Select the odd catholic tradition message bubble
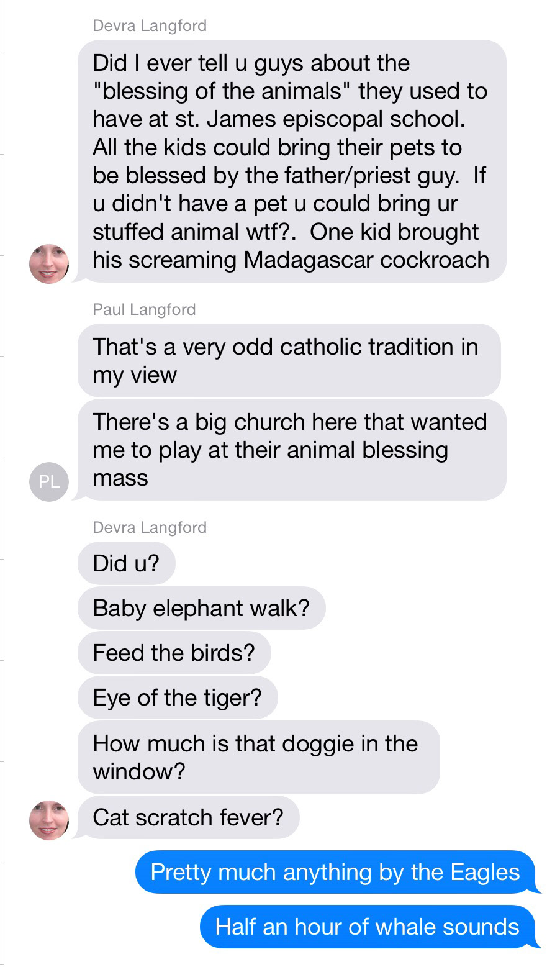Image resolution: width=560 pixels, height=967 pixels. click(289, 360)
